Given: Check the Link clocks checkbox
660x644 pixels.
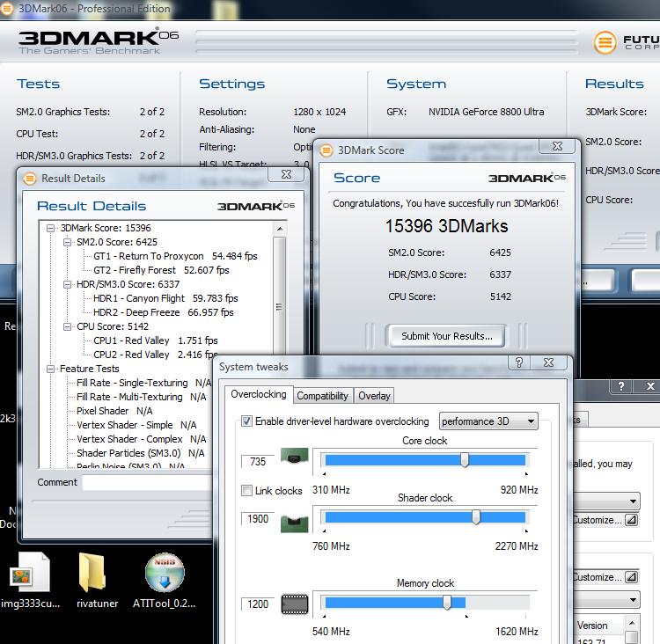Looking at the screenshot, I should pos(246,490).
